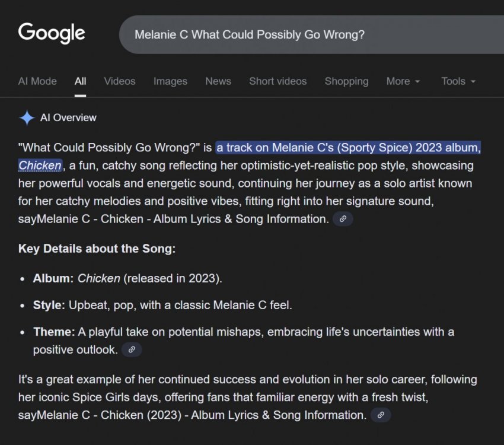Open the source link icon after last paragraph
Viewport: 504px width, 445px height.
381,415
